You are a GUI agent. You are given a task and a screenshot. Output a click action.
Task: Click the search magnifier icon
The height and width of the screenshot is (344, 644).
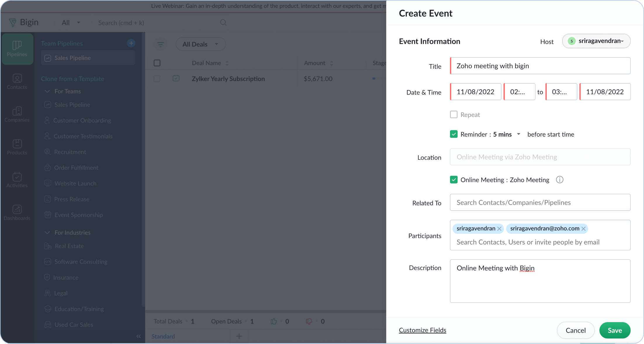[223, 23]
